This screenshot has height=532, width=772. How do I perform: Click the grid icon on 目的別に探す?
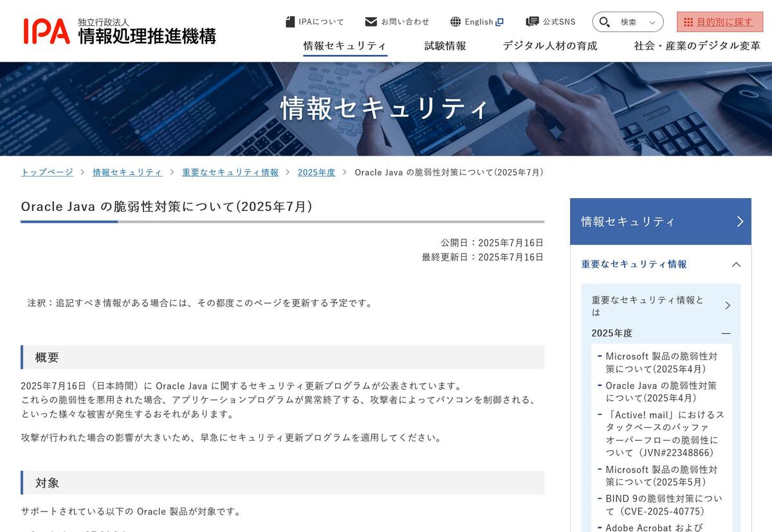(688, 22)
